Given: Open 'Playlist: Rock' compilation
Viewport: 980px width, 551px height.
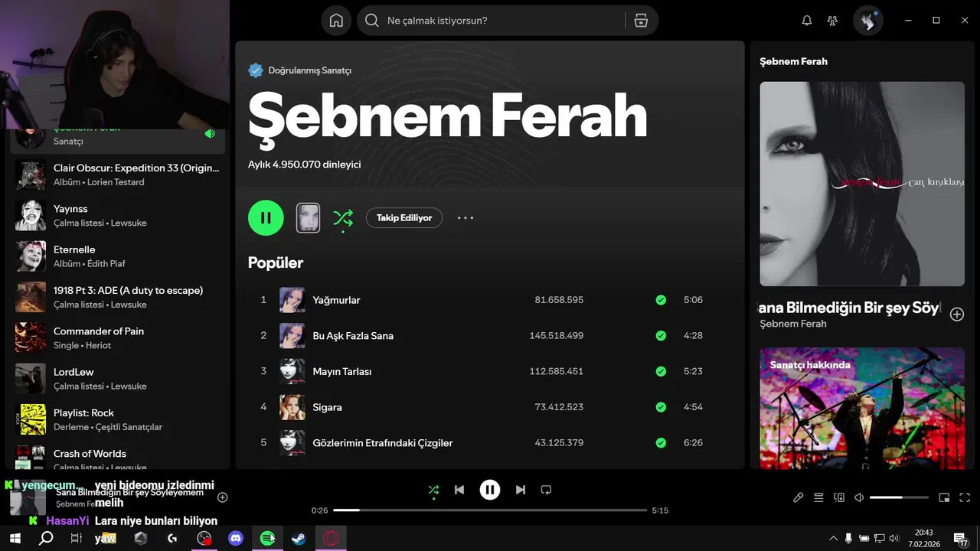Looking at the screenshot, I should (x=118, y=419).
